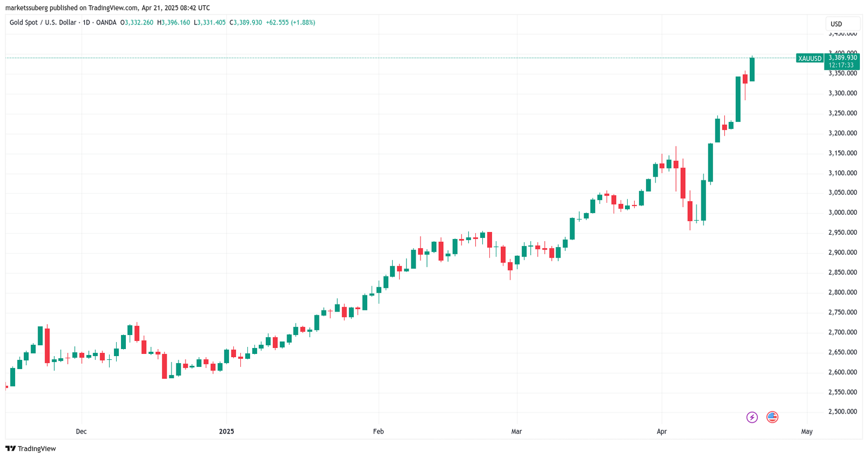Viewport: 868px width, 458px height.
Task: Click the Mar label on time axis
Action: click(x=516, y=431)
